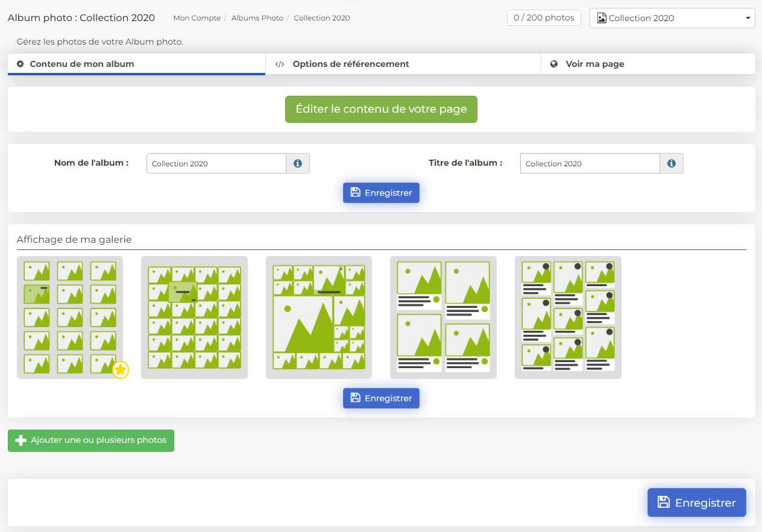Choose the two-column layout with captions

point(443,317)
